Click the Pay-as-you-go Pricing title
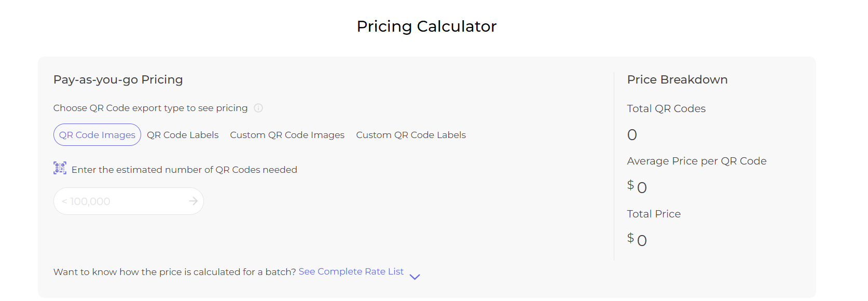Image resolution: width=868 pixels, height=301 pixels. point(118,79)
